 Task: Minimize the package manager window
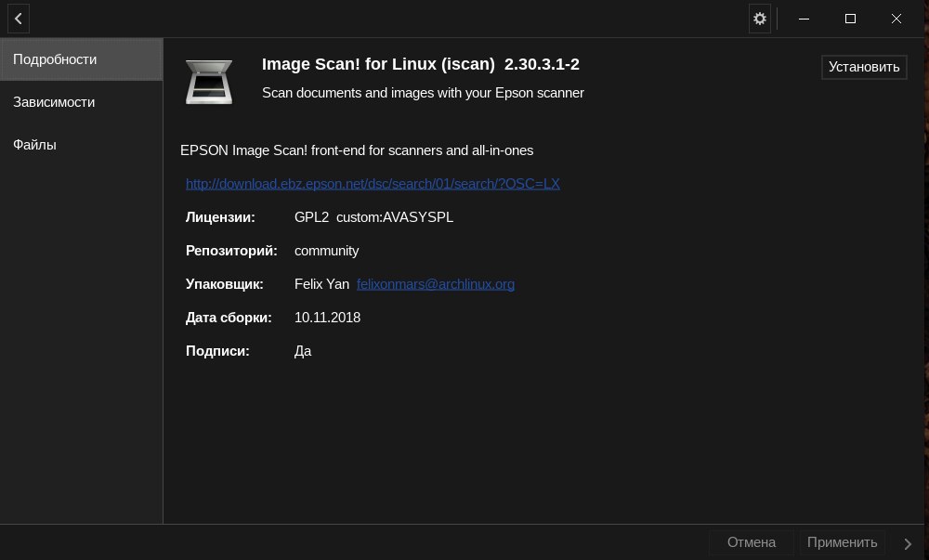pos(804,19)
